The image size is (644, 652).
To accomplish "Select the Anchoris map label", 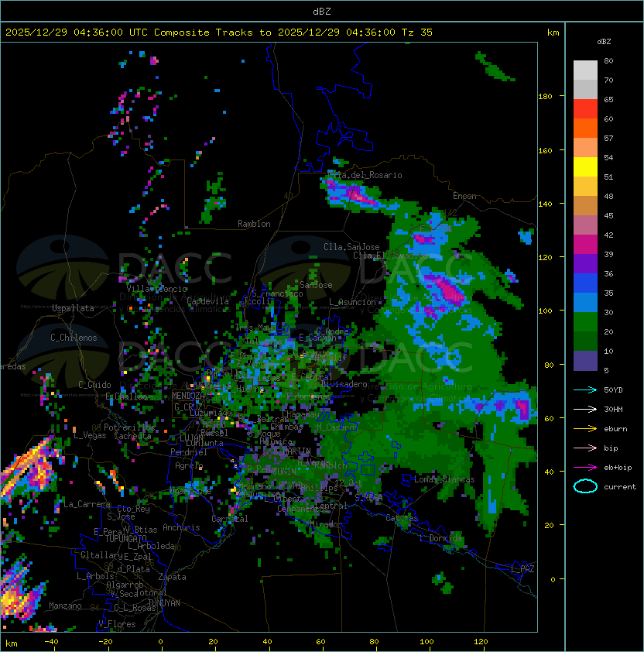I will 181,527.
